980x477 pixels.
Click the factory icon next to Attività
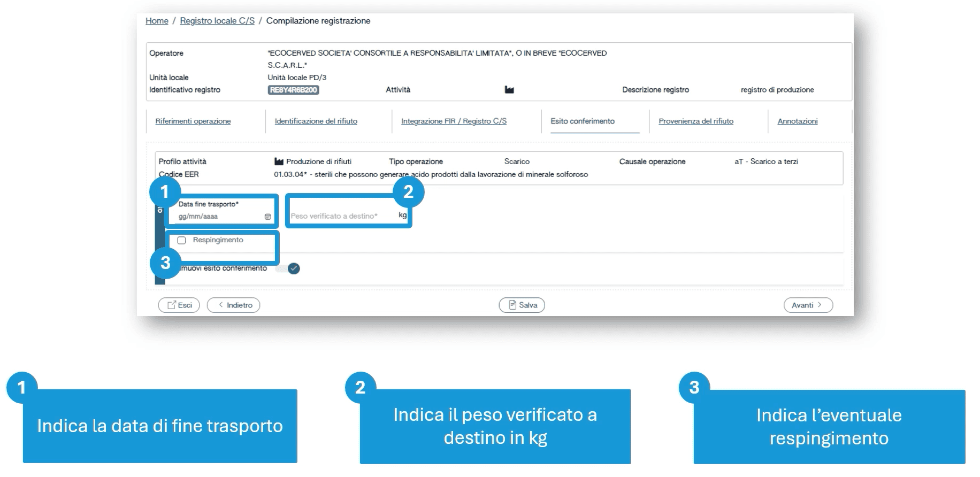click(x=509, y=90)
